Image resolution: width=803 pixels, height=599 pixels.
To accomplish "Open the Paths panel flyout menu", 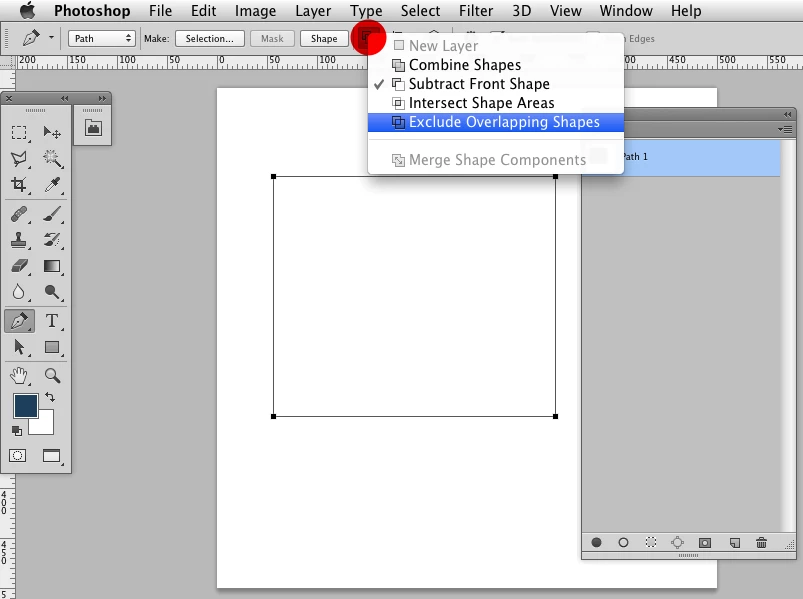I will click(786, 130).
